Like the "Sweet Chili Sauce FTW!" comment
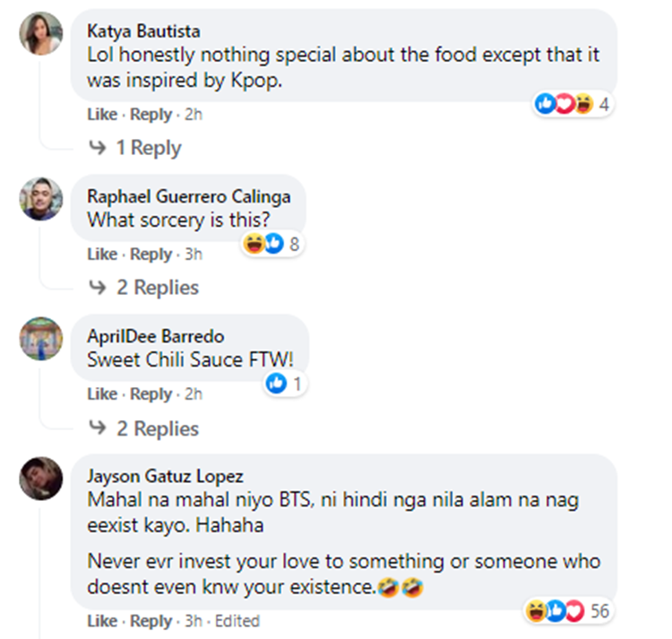 [102, 394]
